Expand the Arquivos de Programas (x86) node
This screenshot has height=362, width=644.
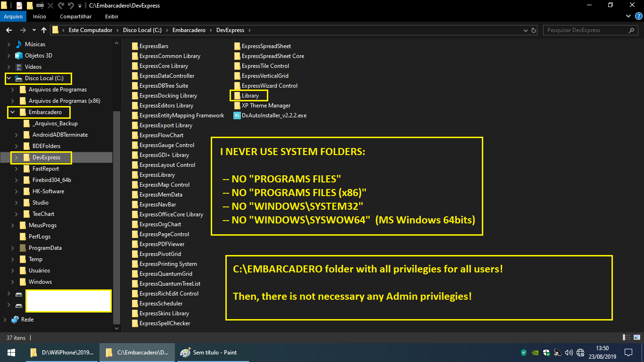click(x=13, y=101)
